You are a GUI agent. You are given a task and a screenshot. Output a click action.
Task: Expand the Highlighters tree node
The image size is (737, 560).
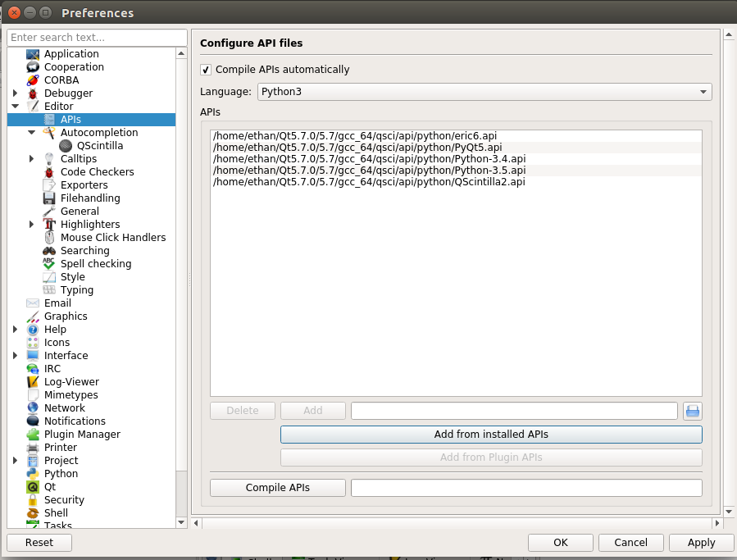click(x=32, y=225)
